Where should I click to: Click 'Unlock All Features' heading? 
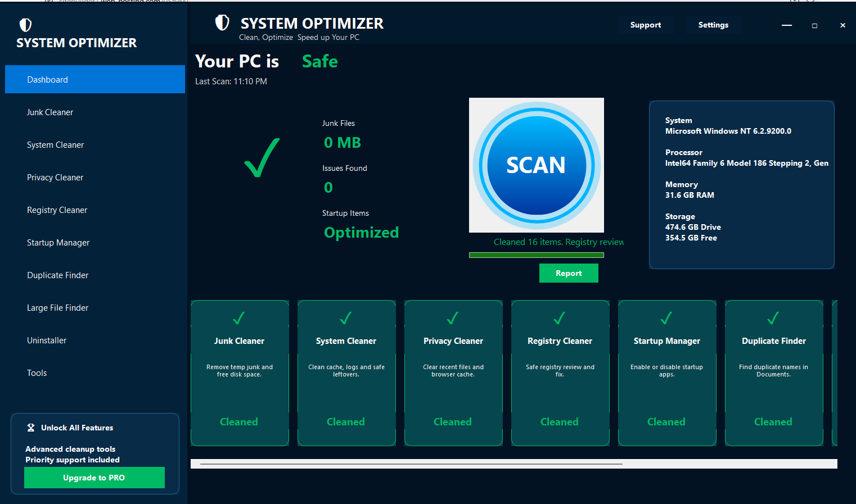[77, 428]
